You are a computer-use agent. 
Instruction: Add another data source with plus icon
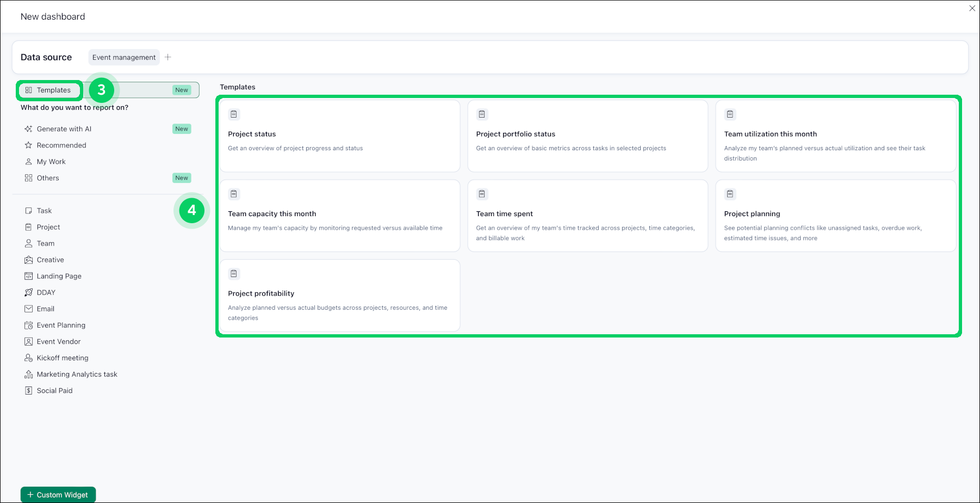coord(168,57)
